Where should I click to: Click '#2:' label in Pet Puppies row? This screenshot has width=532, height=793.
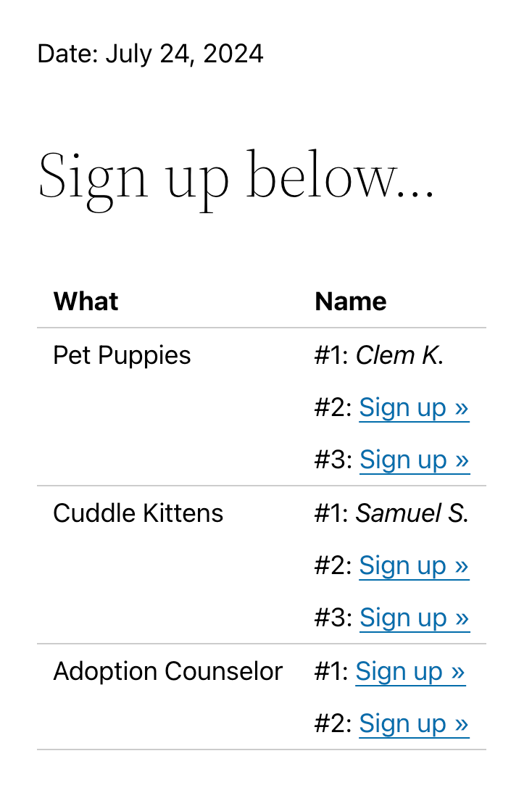coord(333,407)
